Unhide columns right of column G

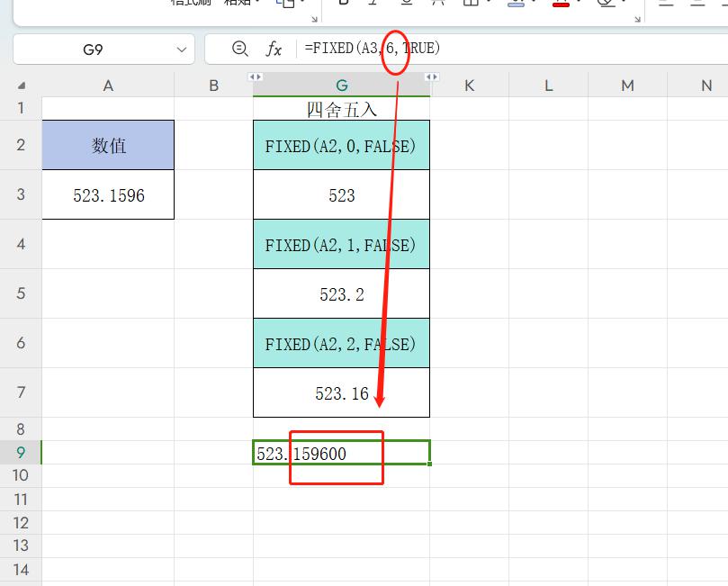431,77
